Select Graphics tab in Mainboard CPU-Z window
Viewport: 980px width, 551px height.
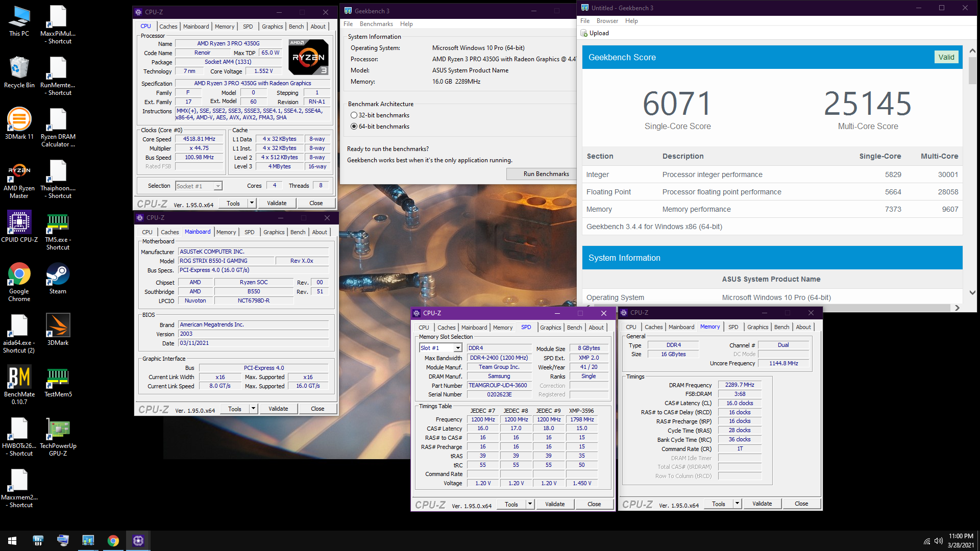tap(274, 232)
